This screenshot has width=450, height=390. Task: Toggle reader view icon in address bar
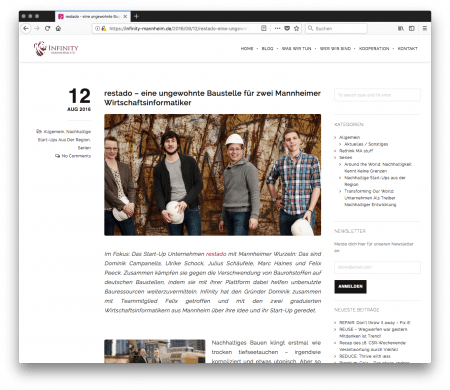263,28
